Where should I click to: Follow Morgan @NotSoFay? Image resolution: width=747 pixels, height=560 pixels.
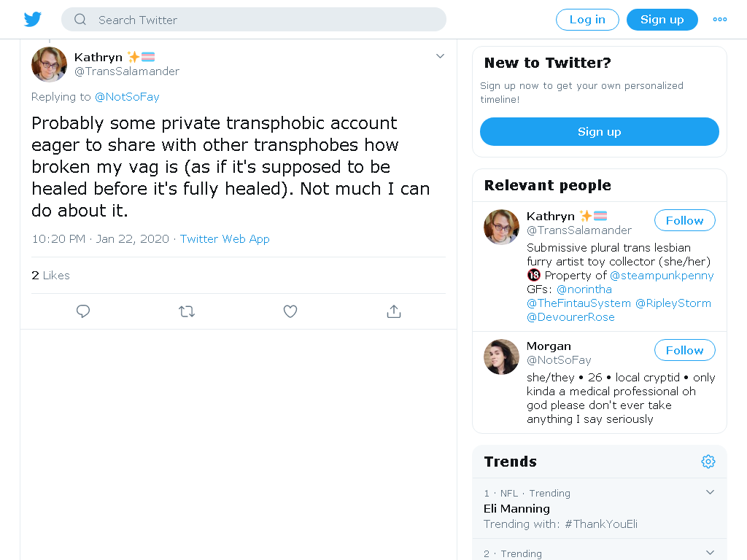[684, 351]
